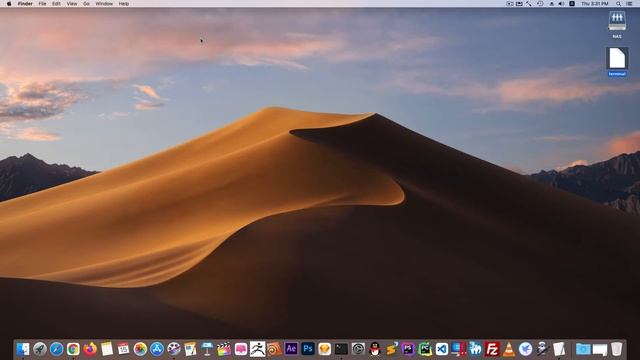Open Visual Studio Code in Dock
640x360 pixels.
click(442, 349)
